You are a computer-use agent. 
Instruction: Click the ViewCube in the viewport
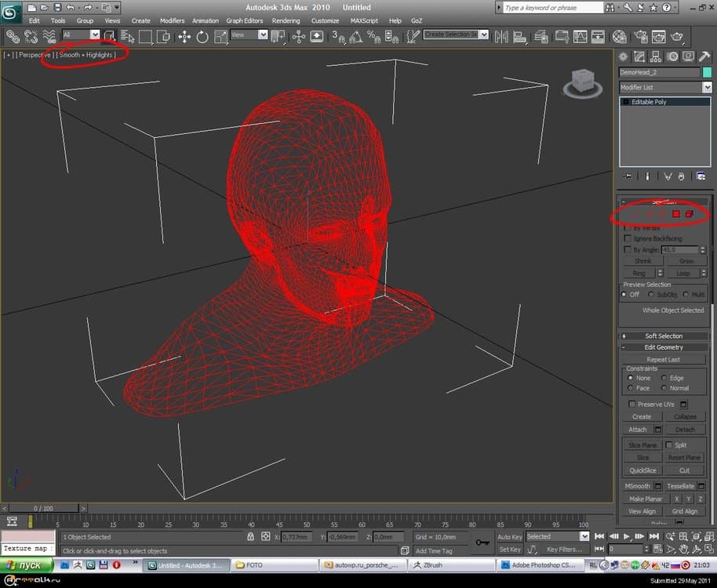click(583, 82)
